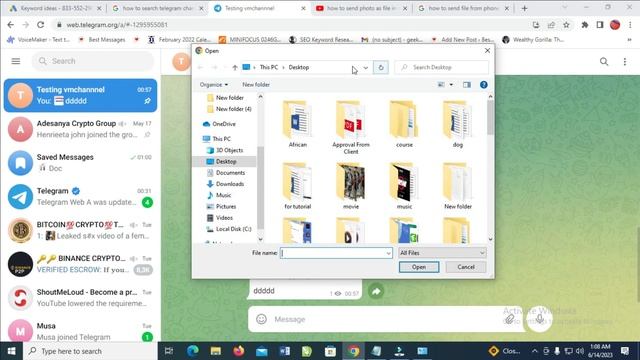Open Adesanya Crypto Group chat

point(80,129)
